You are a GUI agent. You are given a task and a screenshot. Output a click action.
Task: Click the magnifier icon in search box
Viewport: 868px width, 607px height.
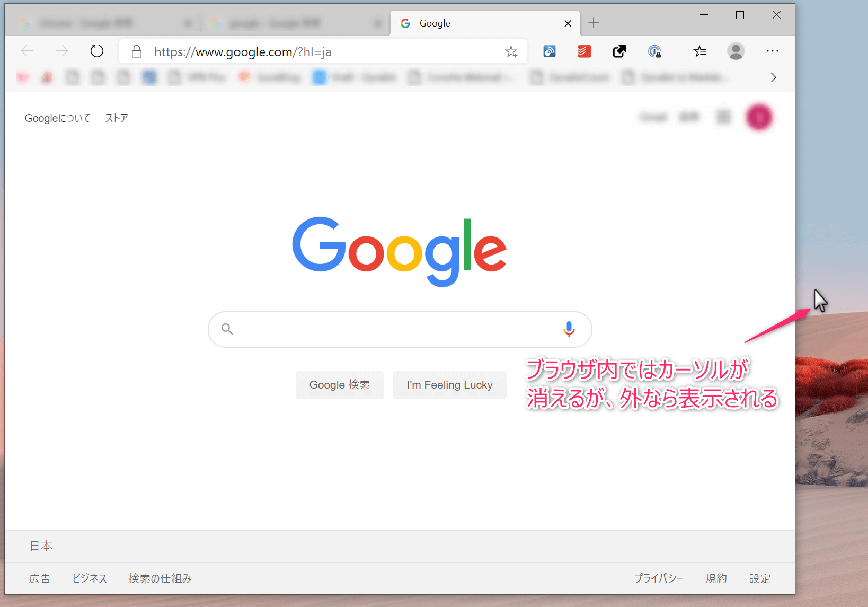tap(227, 329)
